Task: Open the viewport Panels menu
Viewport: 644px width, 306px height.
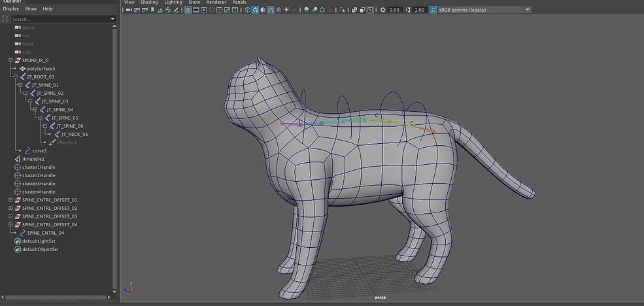Action: tap(239, 2)
